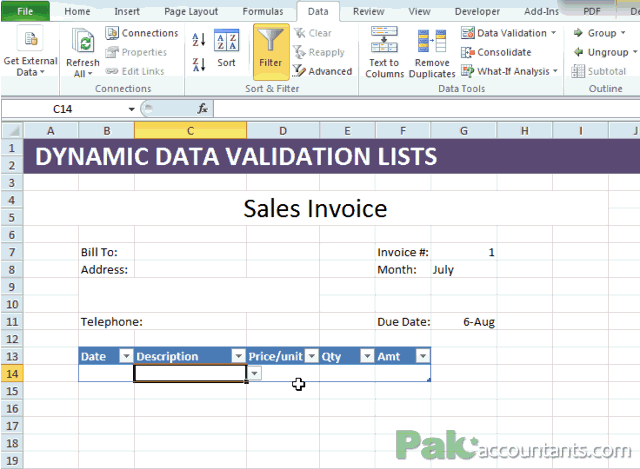Open the cell C14 validation list arrow
This screenshot has height=469, width=640.
pyautogui.click(x=255, y=373)
